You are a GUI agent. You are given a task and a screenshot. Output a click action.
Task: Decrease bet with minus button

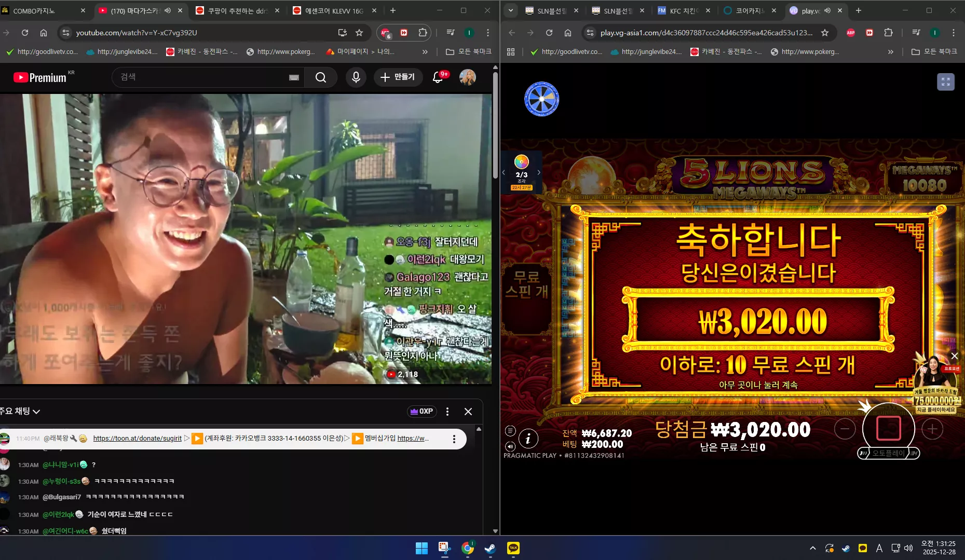coord(845,429)
